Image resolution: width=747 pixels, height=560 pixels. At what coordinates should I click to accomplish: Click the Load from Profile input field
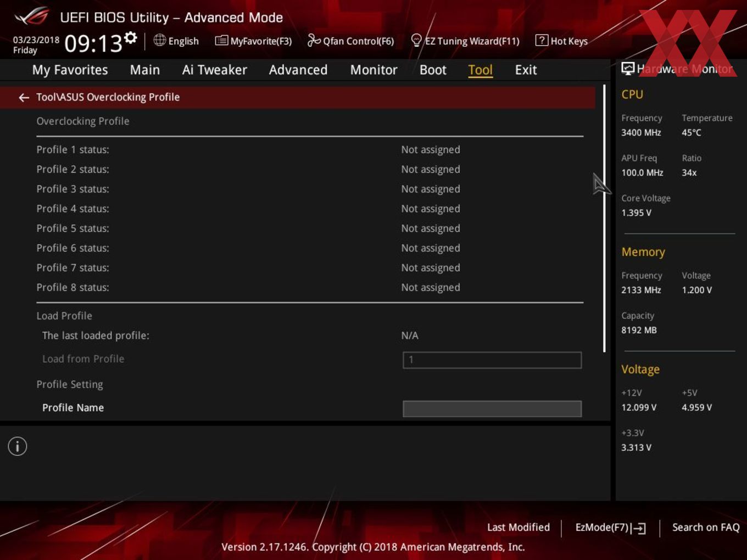click(492, 360)
